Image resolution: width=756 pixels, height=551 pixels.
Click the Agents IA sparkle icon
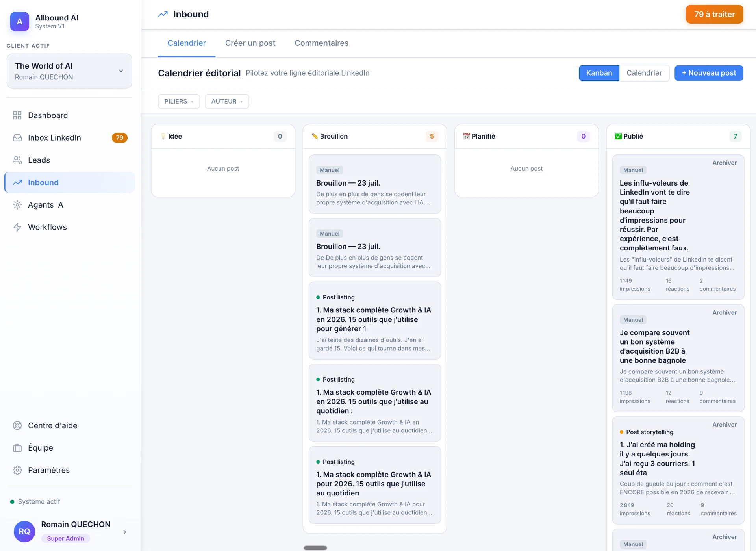click(x=17, y=205)
